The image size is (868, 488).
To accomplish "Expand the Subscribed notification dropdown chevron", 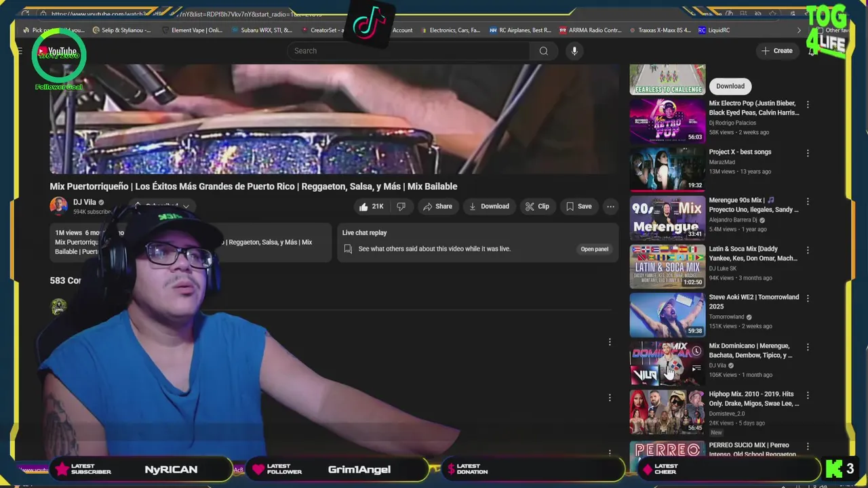I will (x=185, y=206).
